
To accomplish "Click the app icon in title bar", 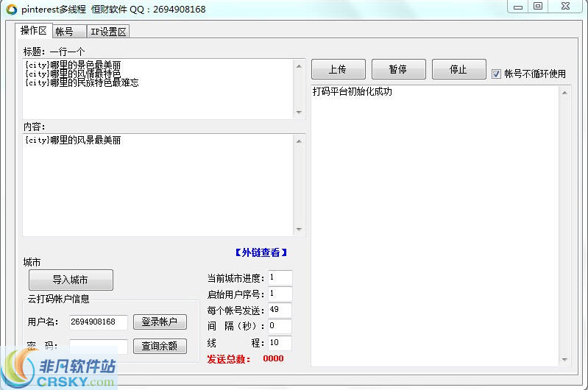I will [x=12, y=10].
